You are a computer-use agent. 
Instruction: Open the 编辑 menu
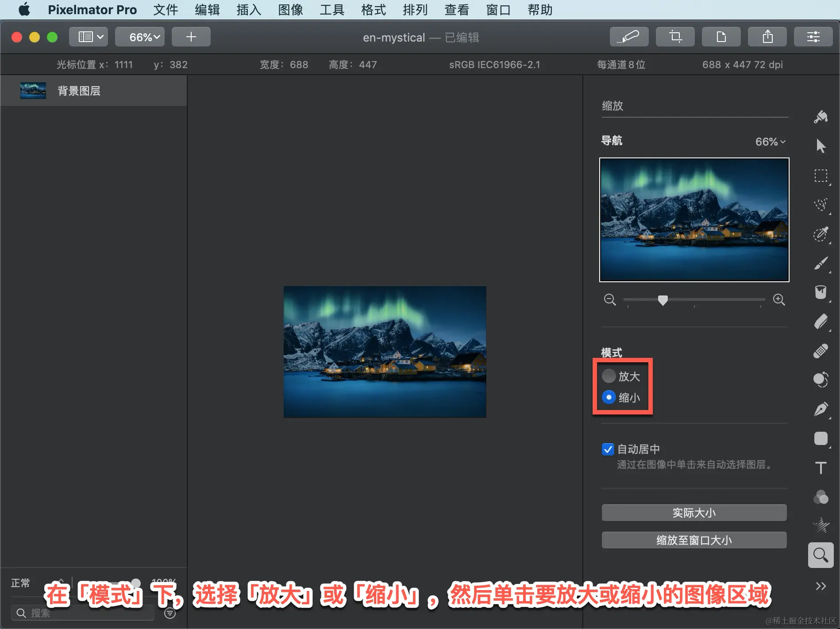coord(207,10)
